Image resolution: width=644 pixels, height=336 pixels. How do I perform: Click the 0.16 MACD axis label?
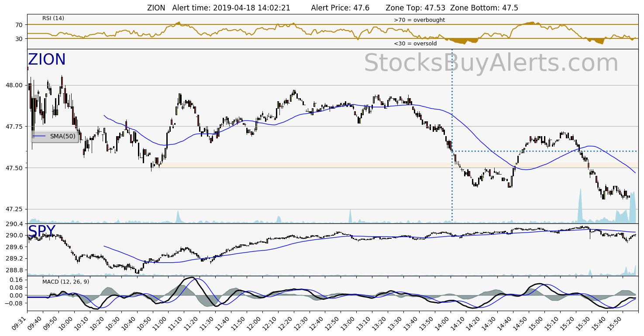pyautogui.click(x=16, y=279)
